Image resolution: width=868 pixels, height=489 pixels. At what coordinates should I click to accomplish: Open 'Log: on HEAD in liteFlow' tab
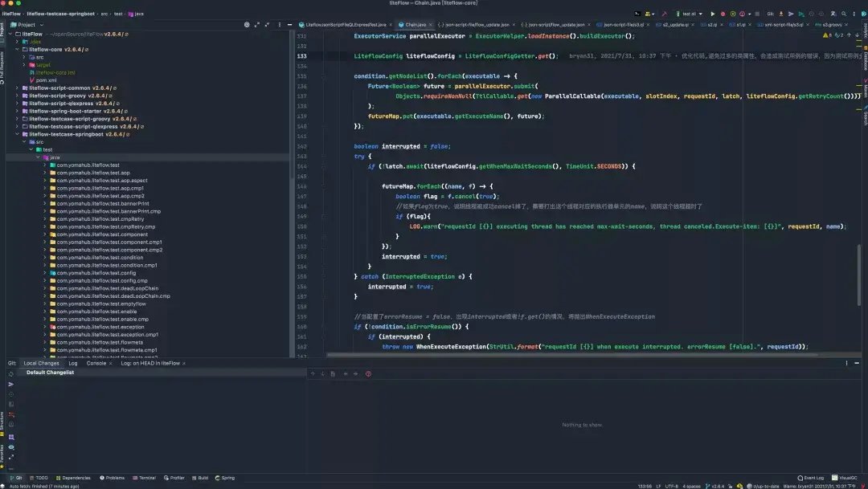click(x=150, y=364)
